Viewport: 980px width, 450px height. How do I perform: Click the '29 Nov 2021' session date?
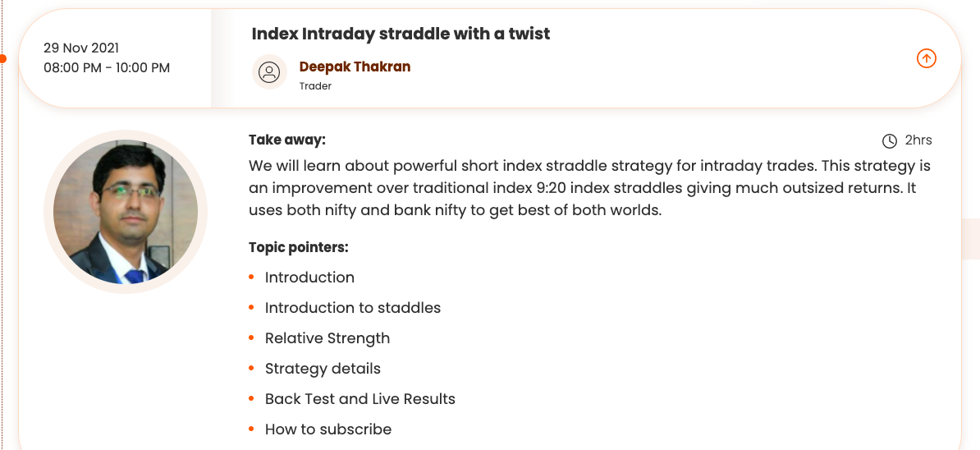point(81,48)
